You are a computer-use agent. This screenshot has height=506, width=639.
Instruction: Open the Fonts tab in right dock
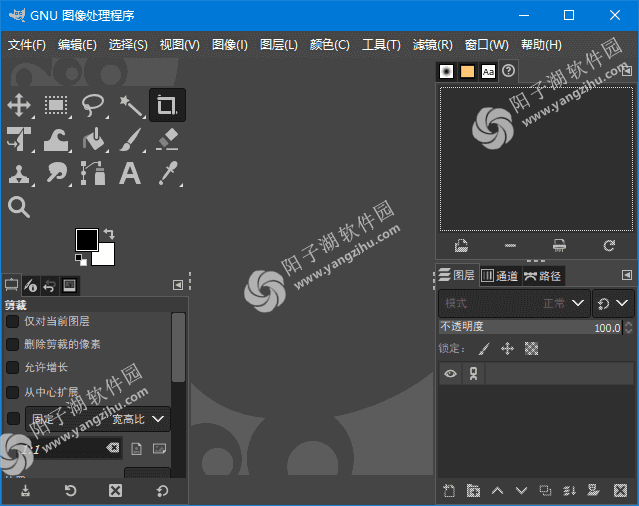488,72
